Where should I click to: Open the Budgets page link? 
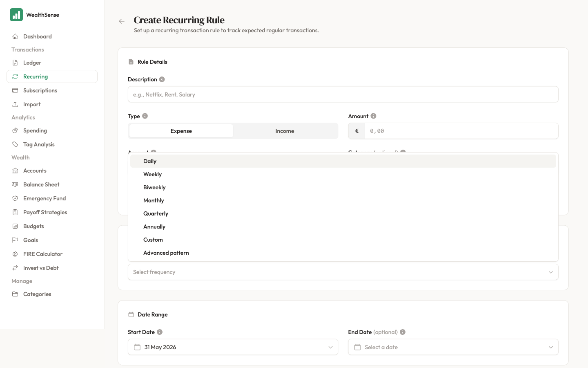52,226
